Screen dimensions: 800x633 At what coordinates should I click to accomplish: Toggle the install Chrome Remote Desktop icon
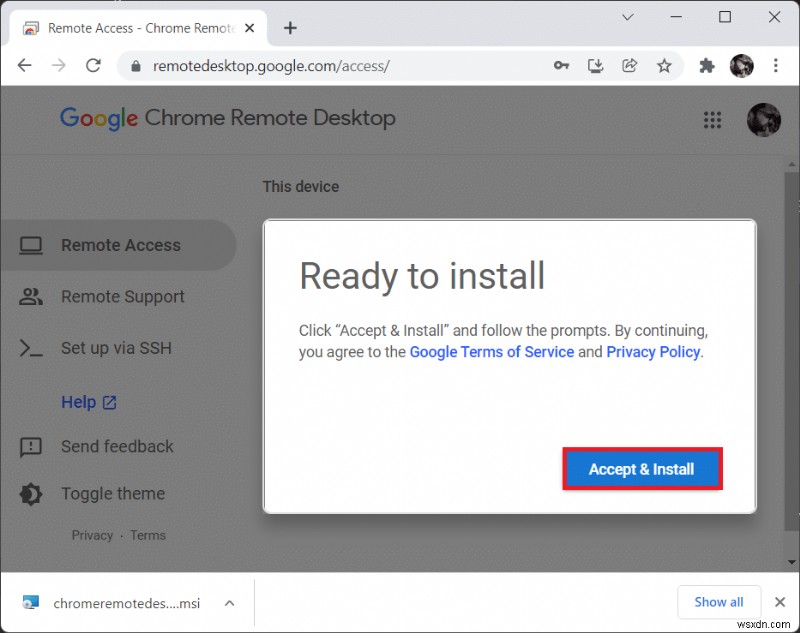(596, 65)
